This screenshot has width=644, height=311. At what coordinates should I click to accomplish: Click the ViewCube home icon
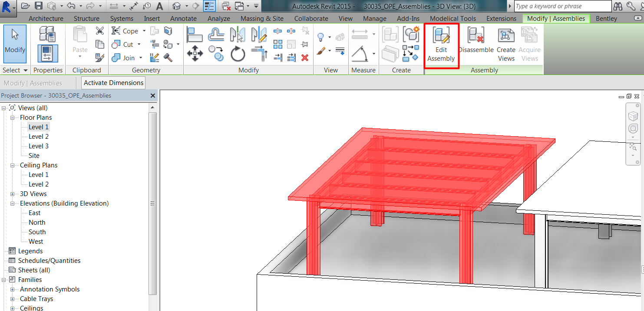click(633, 116)
